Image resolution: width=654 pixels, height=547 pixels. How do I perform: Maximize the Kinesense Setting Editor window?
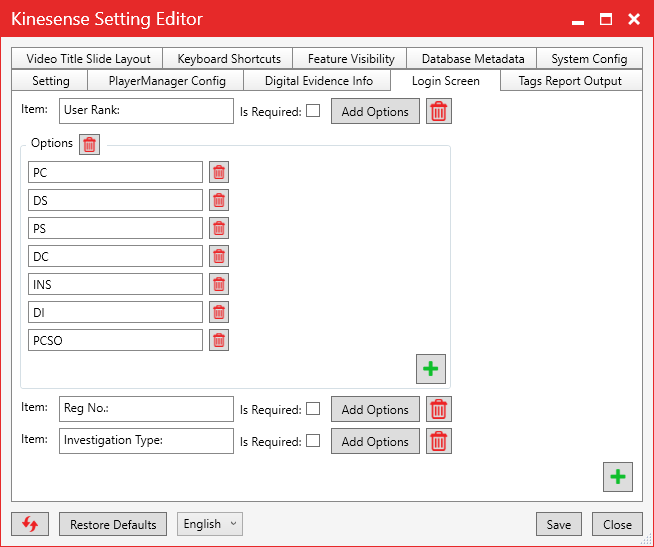pyautogui.click(x=606, y=19)
